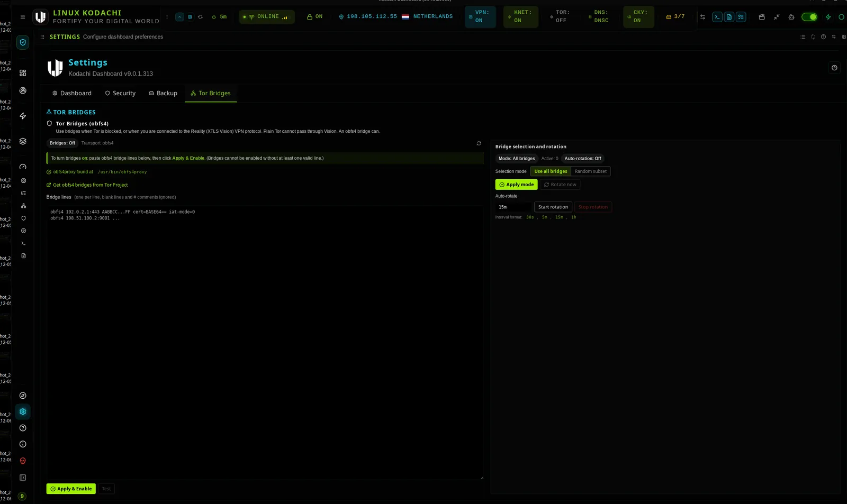The width and height of the screenshot is (847, 504).
Task: Click the pause icon in top bar
Action: click(190, 17)
